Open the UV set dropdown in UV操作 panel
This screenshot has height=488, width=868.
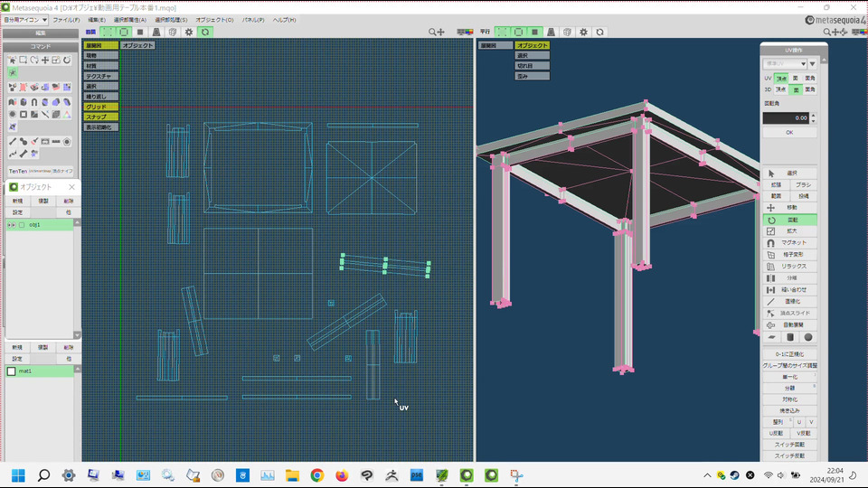[785, 63]
